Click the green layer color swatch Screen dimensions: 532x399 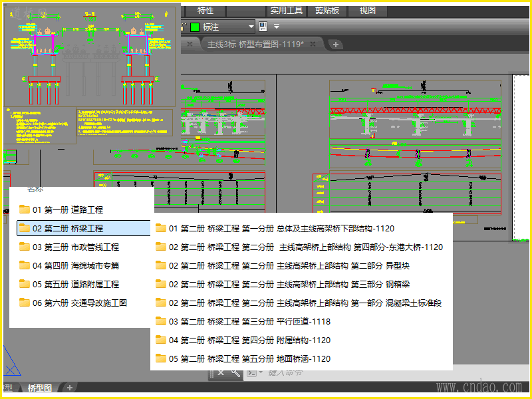click(195, 27)
